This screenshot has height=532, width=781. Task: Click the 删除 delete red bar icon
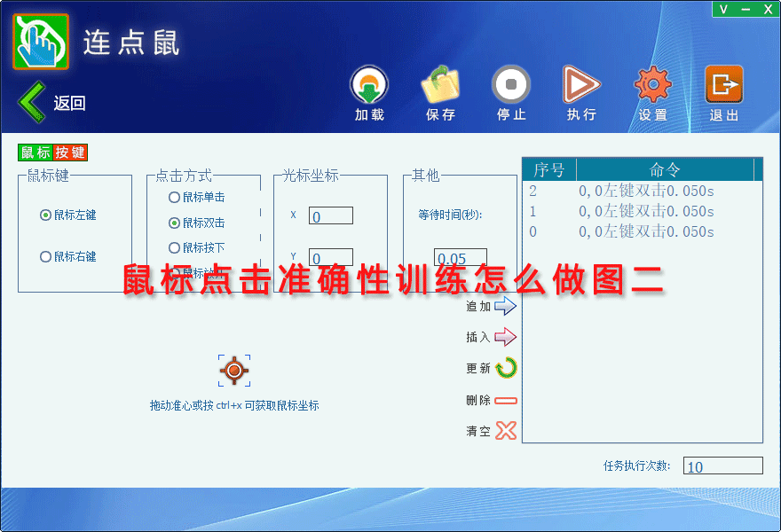point(506,401)
